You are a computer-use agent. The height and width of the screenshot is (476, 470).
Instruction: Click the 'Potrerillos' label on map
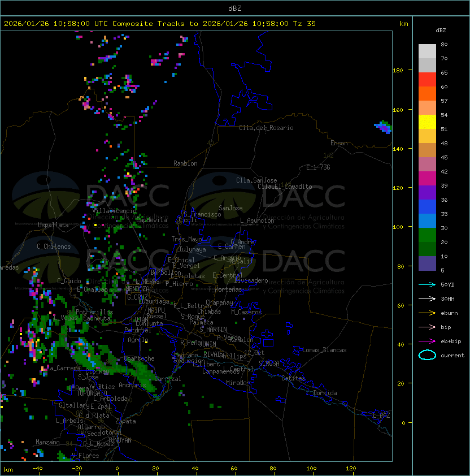tap(94, 312)
